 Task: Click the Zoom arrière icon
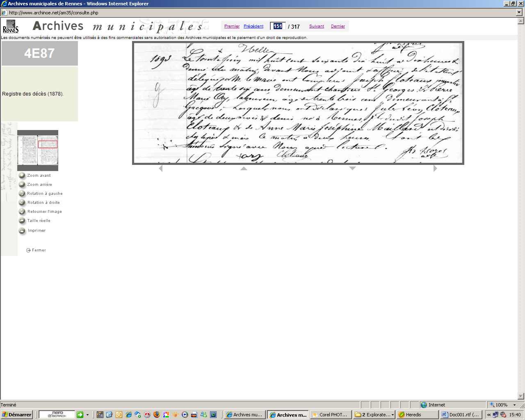click(x=22, y=185)
